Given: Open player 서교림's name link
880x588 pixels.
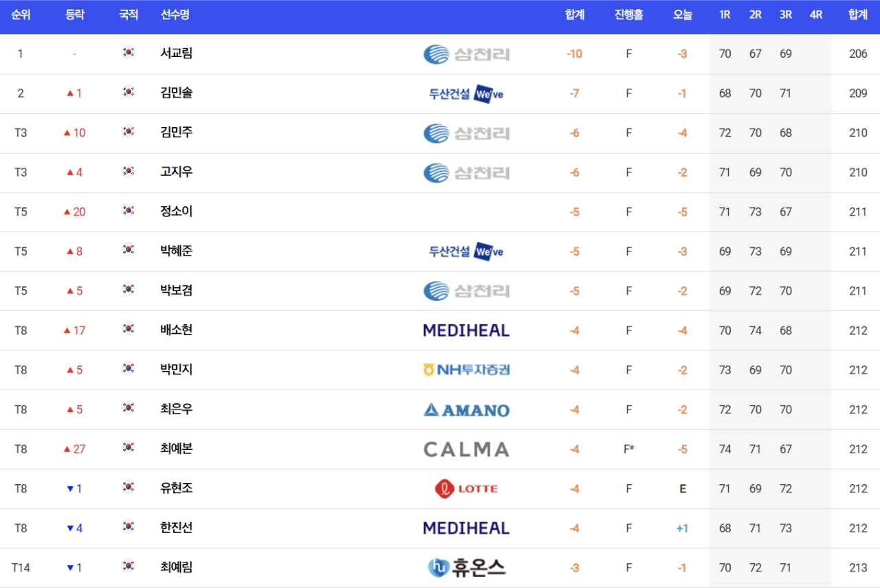Looking at the screenshot, I should point(176,53).
